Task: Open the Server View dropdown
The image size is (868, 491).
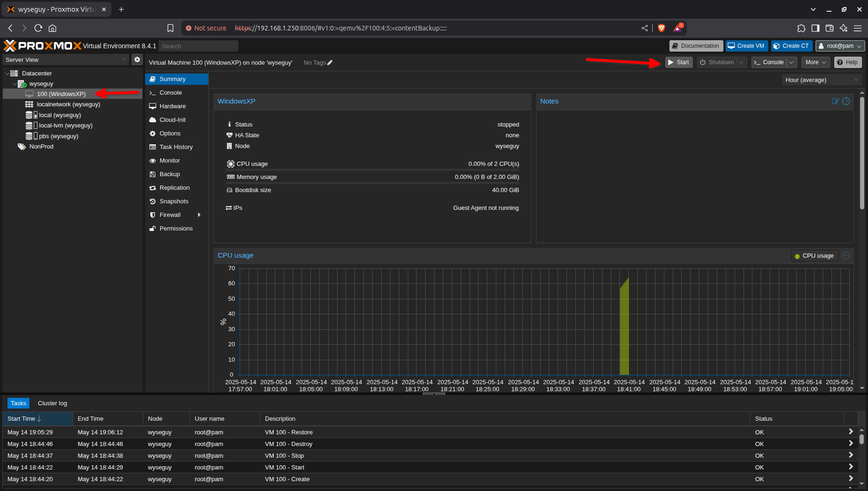Action: click(66, 60)
